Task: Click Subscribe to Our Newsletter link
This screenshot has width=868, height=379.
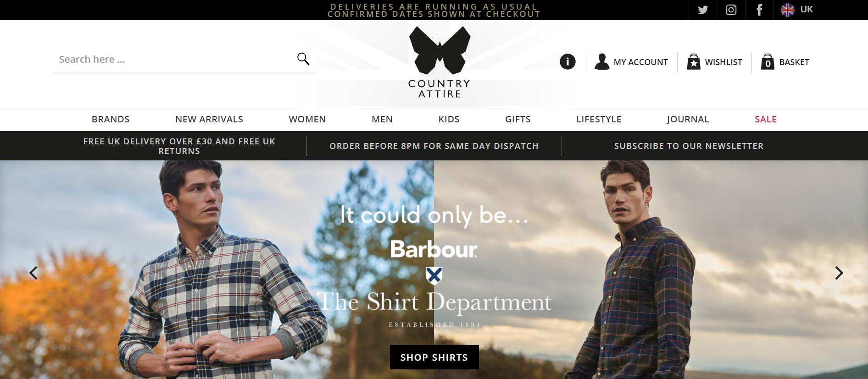Action: pyautogui.click(x=689, y=146)
